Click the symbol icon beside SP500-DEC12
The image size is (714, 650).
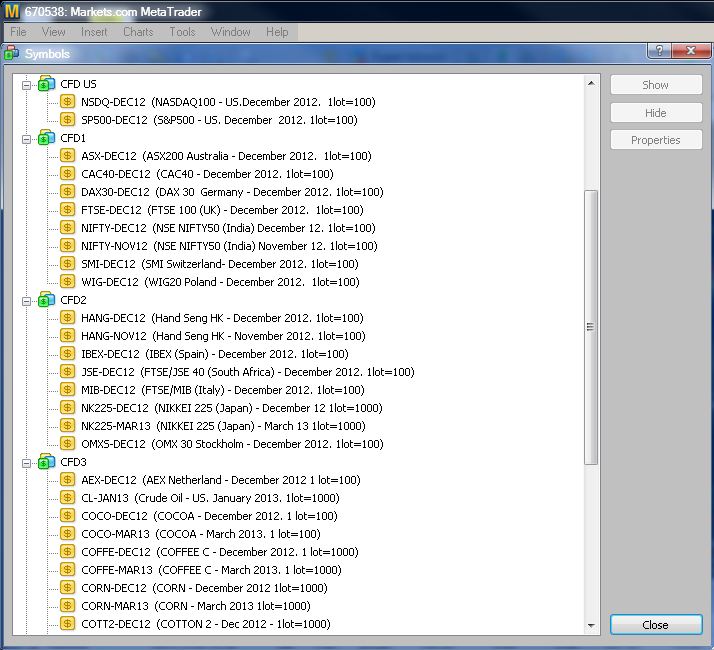click(67, 120)
